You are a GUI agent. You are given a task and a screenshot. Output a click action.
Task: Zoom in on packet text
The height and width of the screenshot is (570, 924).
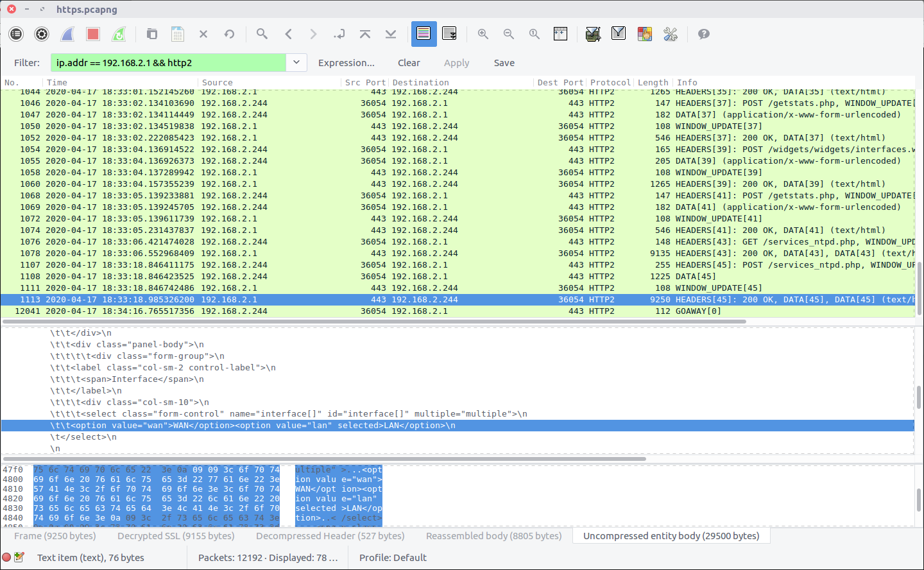click(x=483, y=34)
